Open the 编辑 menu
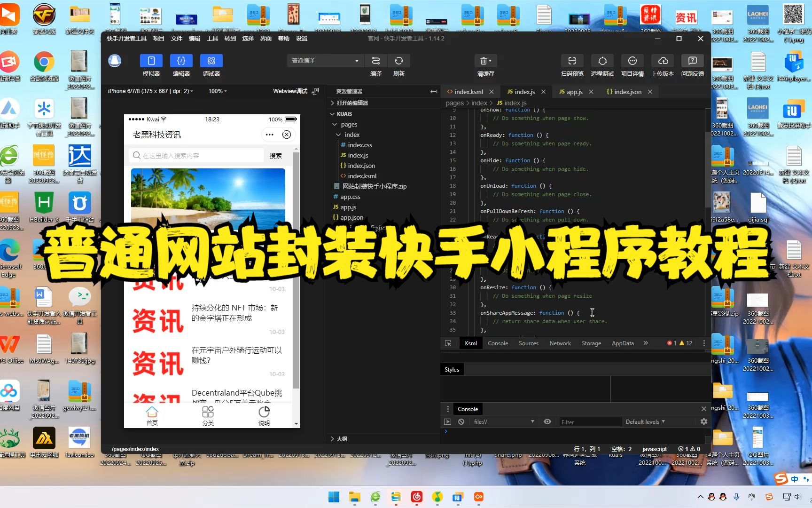This screenshot has height=508, width=812. [x=195, y=39]
